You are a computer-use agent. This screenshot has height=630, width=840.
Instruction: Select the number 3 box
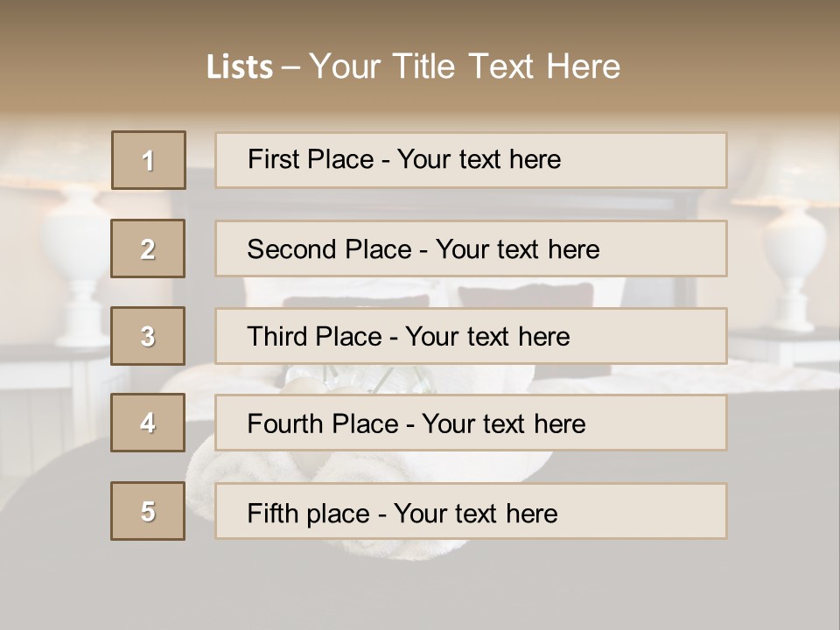coord(148,336)
